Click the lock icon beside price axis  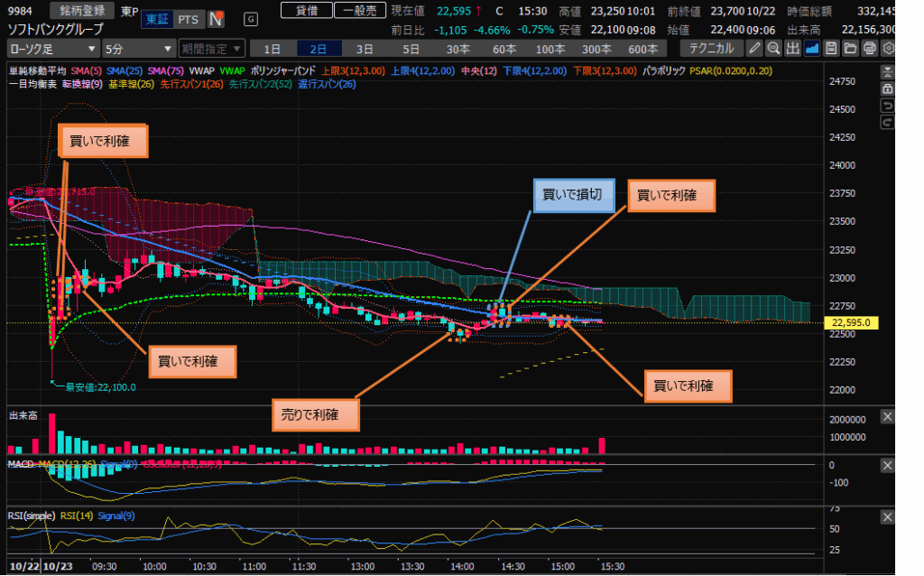click(x=888, y=90)
